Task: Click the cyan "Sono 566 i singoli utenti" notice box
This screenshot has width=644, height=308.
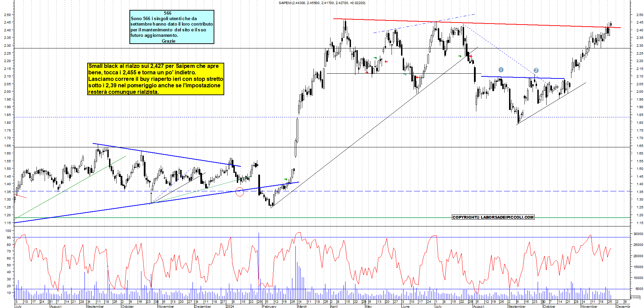Action: 172,27
